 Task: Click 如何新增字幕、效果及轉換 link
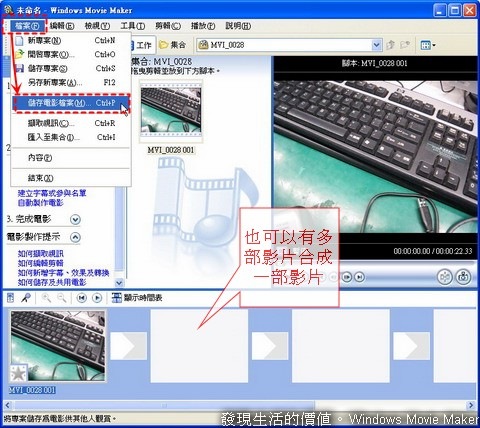[x=63, y=273]
